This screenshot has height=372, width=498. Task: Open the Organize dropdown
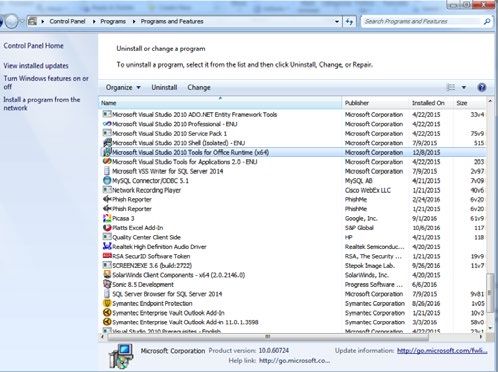[123, 87]
